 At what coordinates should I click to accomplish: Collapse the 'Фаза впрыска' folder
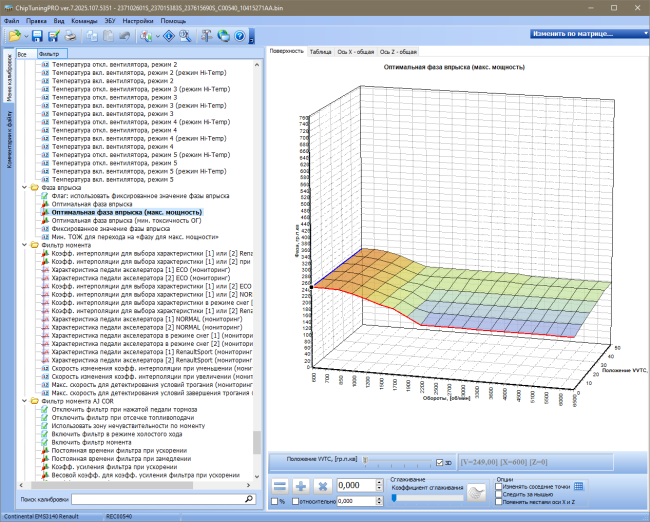pos(24,187)
